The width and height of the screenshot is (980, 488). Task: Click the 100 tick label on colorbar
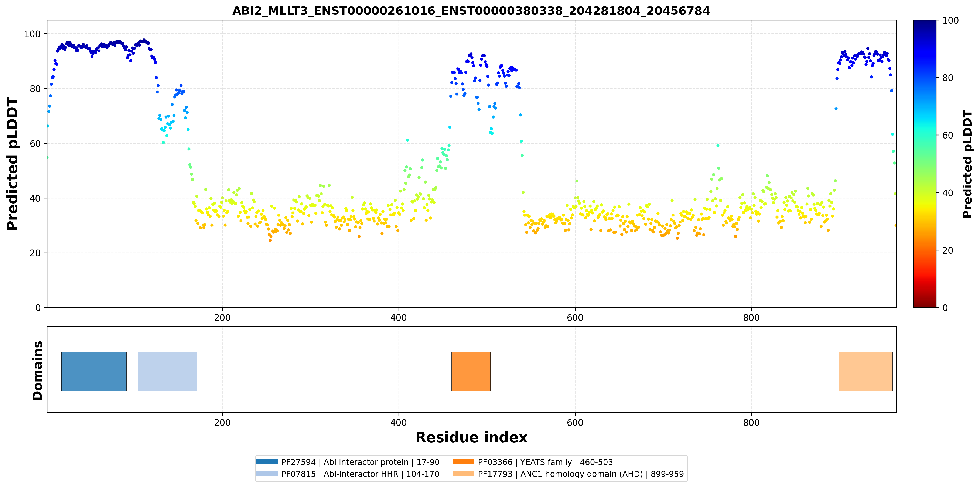(950, 21)
